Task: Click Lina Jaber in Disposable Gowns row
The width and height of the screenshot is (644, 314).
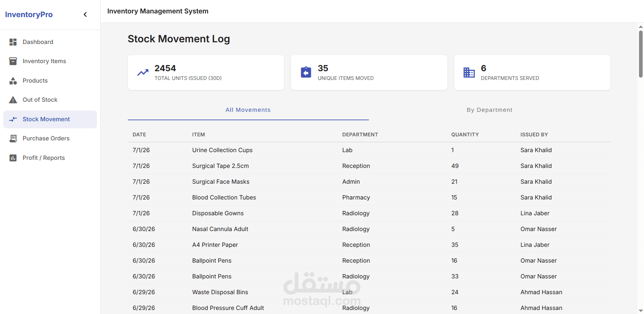Action: click(535, 213)
